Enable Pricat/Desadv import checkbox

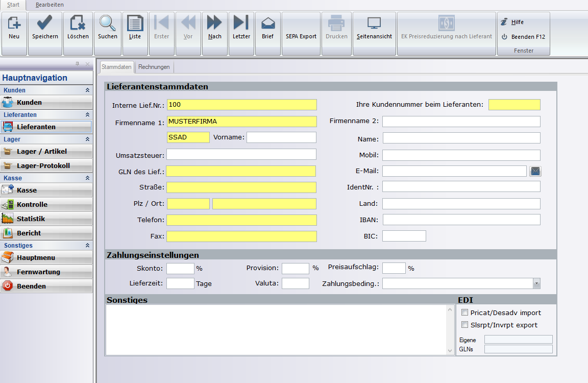pos(464,313)
